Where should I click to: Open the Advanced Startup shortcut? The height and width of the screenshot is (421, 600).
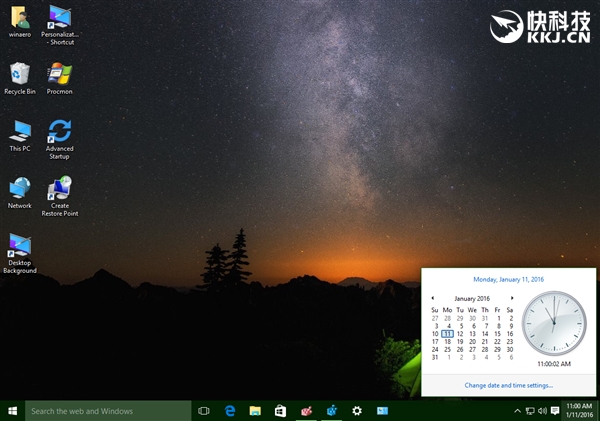(x=60, y=139)
